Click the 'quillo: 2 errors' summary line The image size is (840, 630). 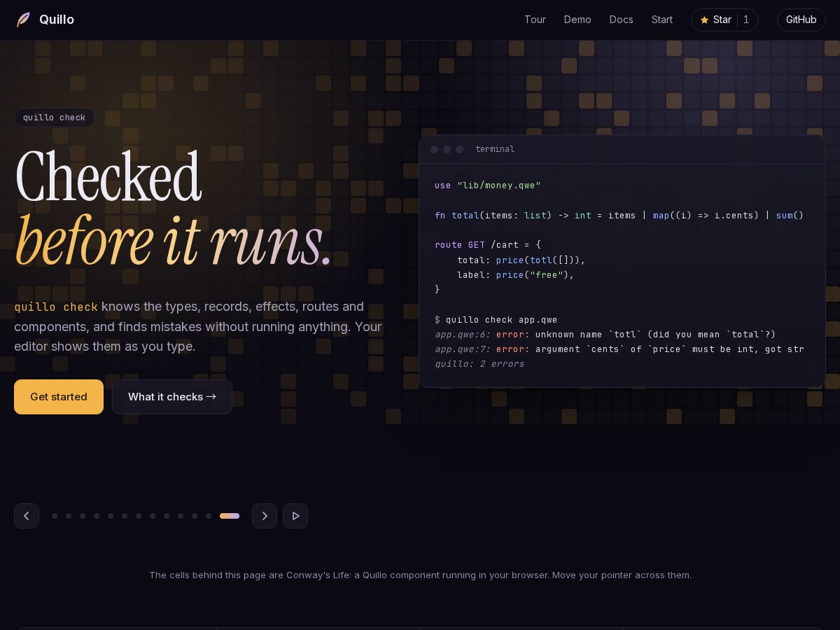(x=479, y=364)
